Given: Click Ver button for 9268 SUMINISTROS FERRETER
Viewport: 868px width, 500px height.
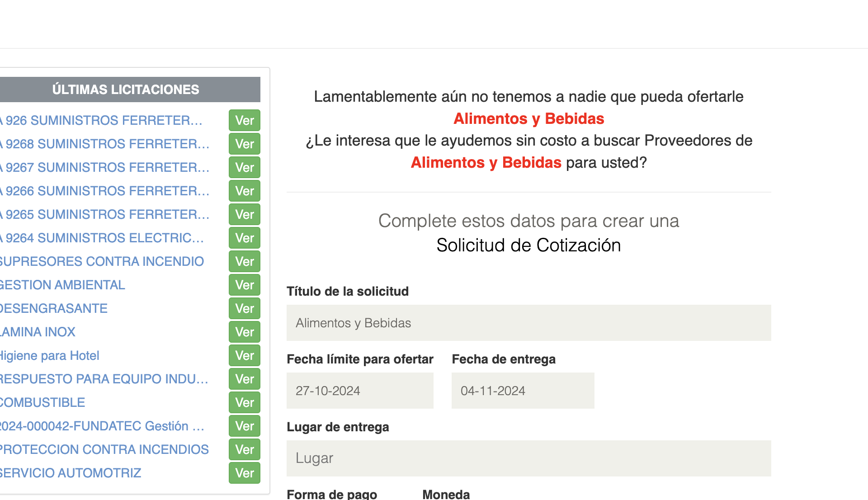Looking at the screenshot, I should [244, 144].
